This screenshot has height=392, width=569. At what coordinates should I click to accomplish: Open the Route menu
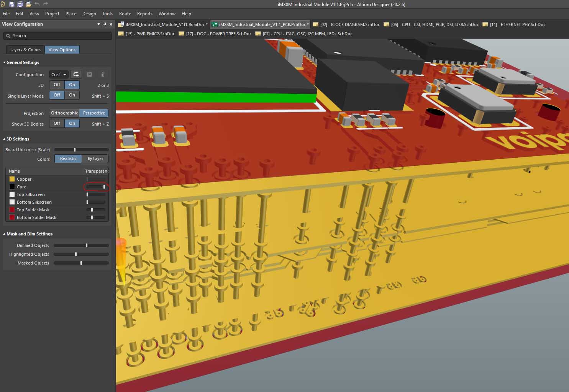[x=125, y=14]
